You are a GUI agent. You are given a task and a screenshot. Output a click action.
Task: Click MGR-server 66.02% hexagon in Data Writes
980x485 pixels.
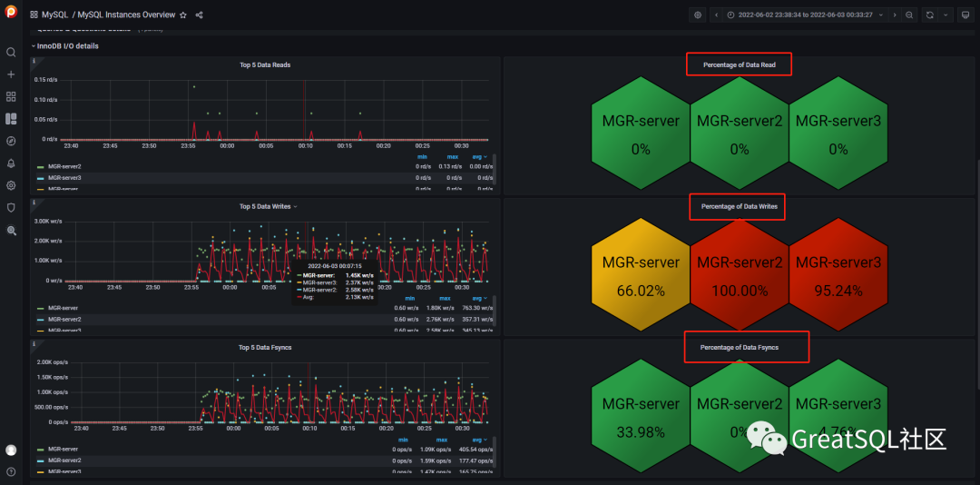(x=641, y=273)
